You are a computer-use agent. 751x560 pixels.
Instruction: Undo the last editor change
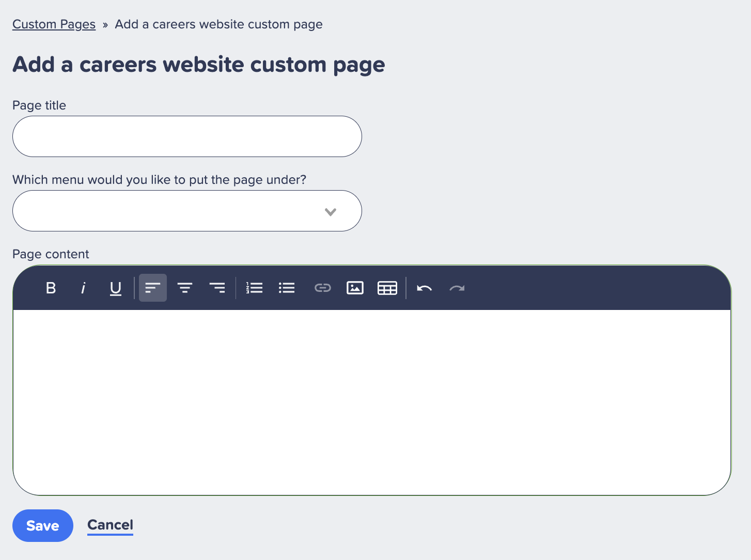tap(424, 288)
